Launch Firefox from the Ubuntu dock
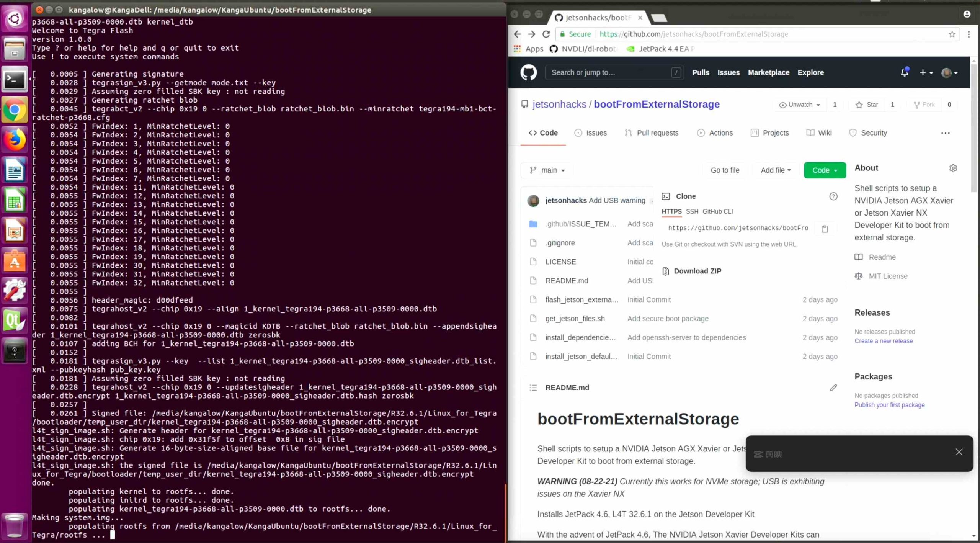The height and width of the screenshot is (543, 980). point(15,139)
